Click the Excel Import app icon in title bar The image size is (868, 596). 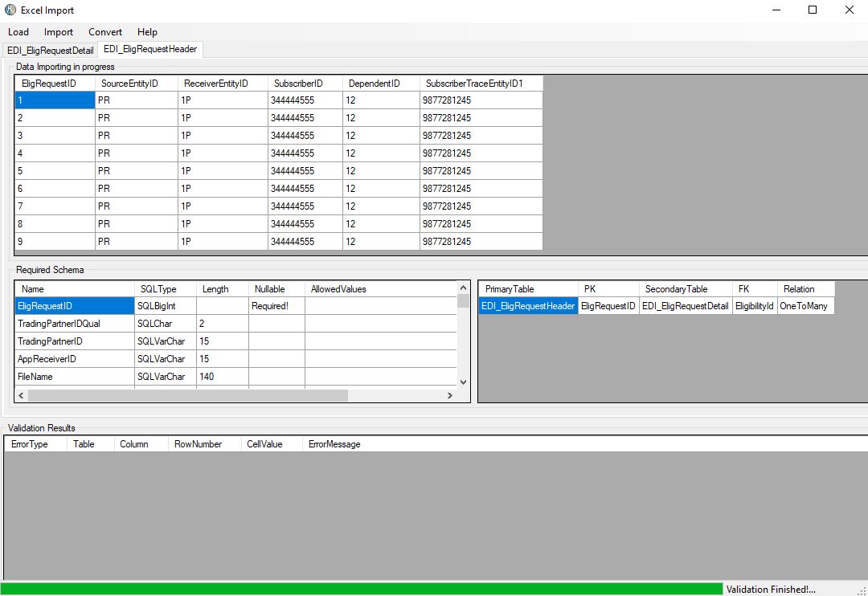tap(10, 10)
